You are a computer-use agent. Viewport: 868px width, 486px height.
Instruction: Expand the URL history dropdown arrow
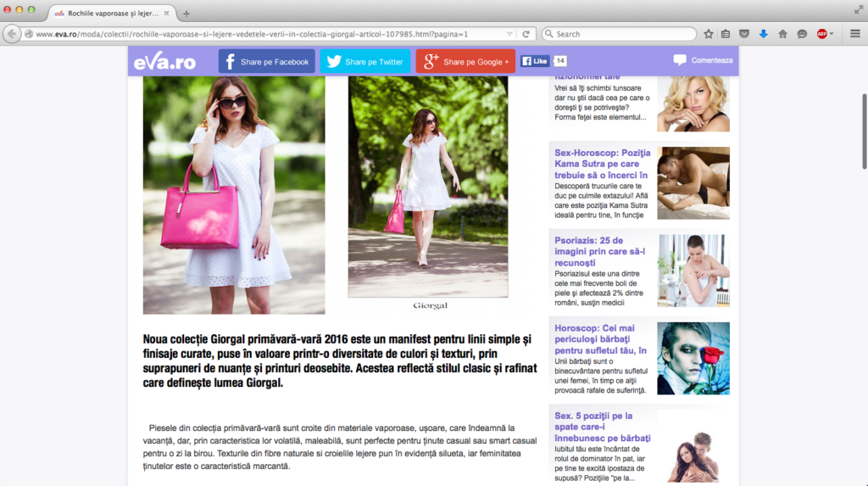pyautogui.click(x=509, y=34)
